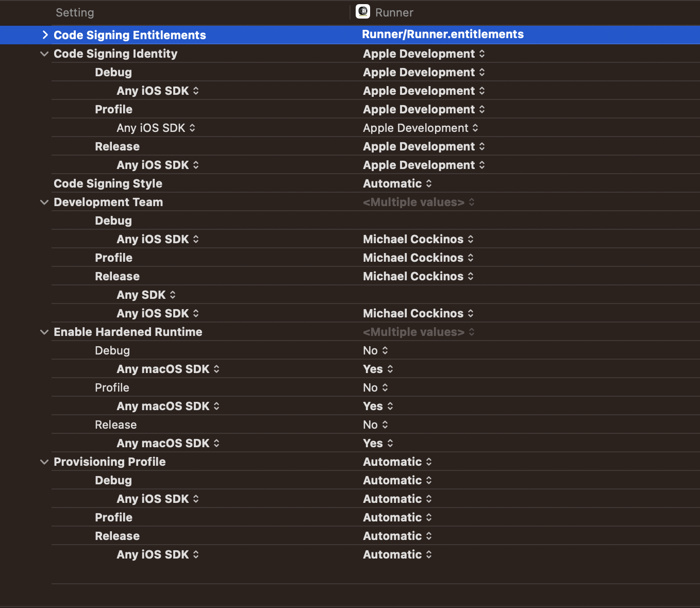The width and height of the screenshot is (700, 608).
Task: Open the Code Signing Style Automatic popup
Action: click(x=397, y=183)
